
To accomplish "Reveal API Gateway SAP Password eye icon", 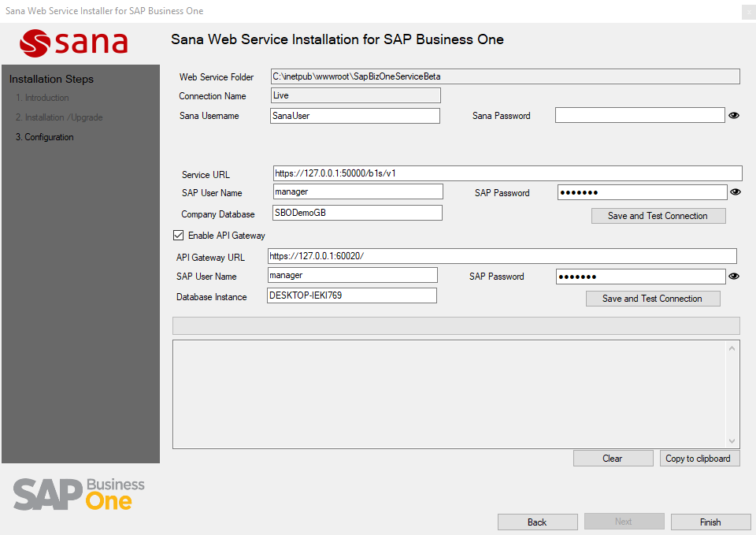I will coord(734,277).
